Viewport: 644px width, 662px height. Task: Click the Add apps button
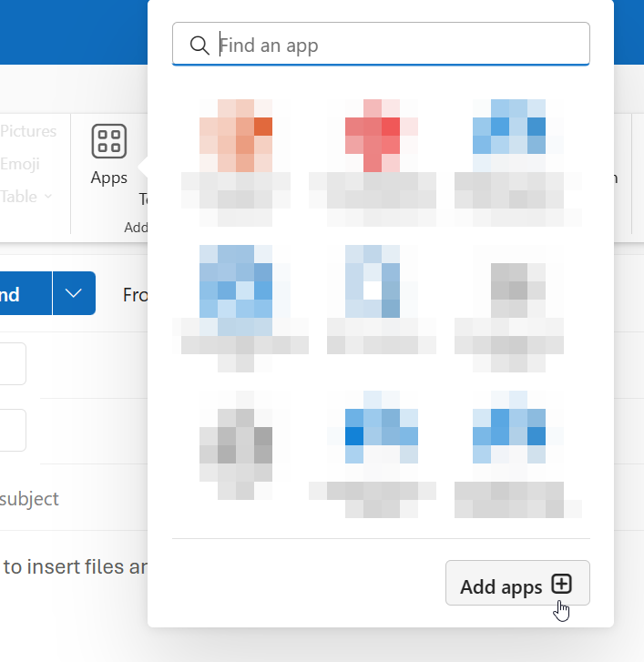516,586
